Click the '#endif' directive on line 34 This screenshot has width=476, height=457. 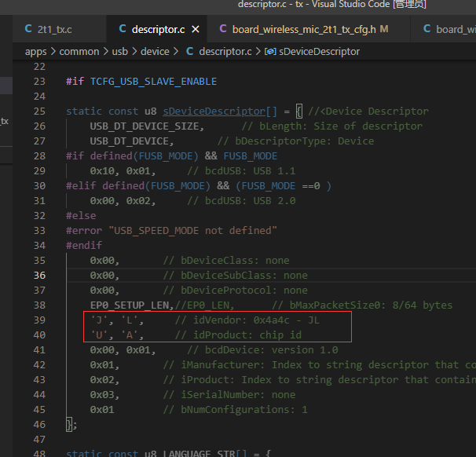(84, 246)
